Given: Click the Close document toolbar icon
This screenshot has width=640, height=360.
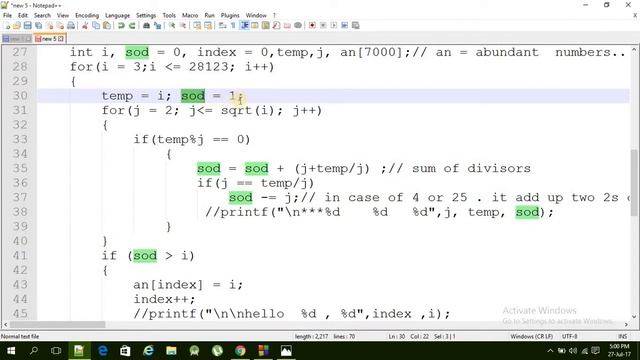Looking at the screenshot, I should pyautogui.click(x=49, y=25).
